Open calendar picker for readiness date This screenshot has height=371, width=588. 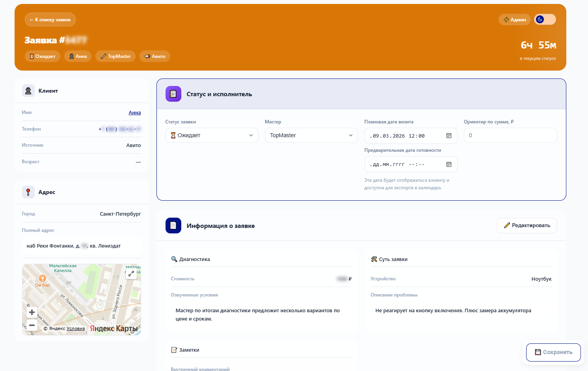coord(449,164)
